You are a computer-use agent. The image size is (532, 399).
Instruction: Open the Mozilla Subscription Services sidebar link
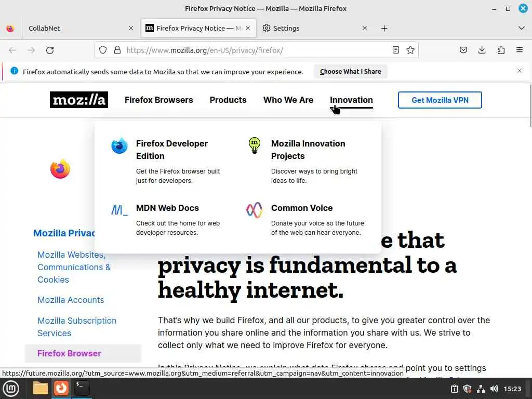[77, 327]
